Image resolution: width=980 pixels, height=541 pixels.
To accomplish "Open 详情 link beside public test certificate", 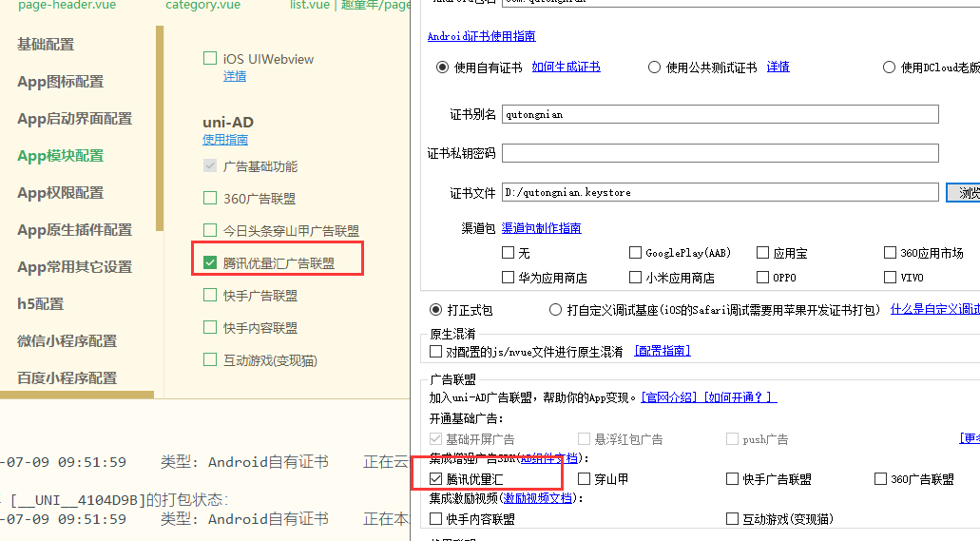I will 778,67.
